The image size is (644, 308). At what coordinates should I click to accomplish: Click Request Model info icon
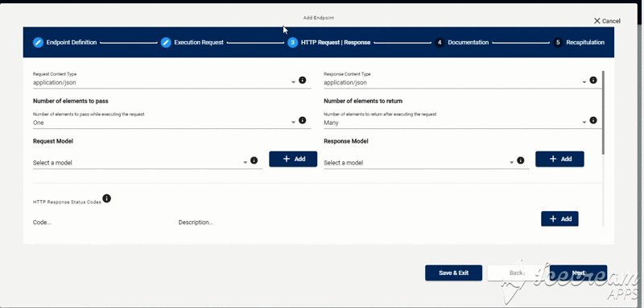click(x=254, y=160)
